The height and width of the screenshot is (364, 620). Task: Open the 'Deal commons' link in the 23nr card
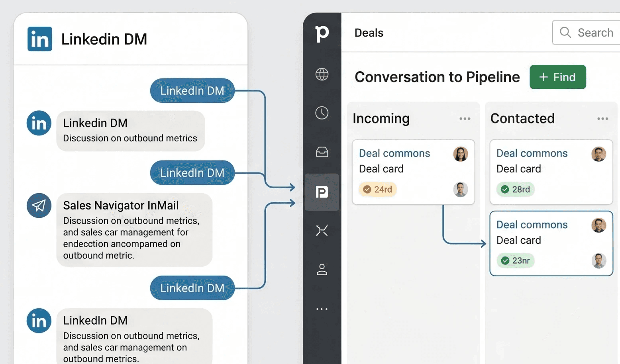tap(532, 225)
